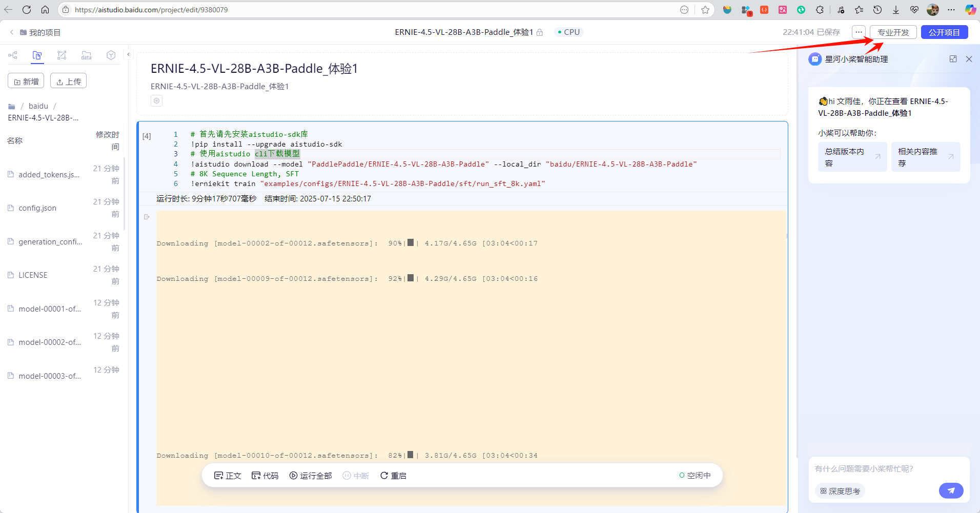This screenshot has height=513, width=980.
Task: Navigate to baidu breadcrumb folder
Action: click(38, 106)
